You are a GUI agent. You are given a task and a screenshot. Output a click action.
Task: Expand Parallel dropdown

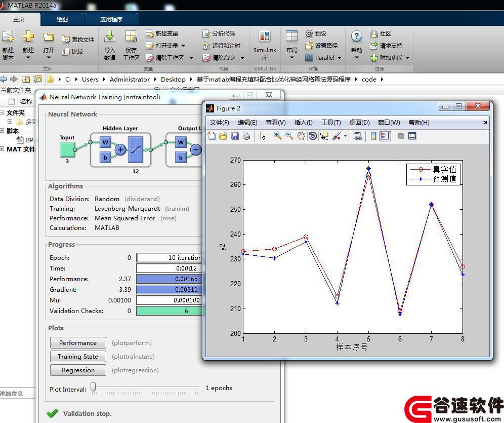pos(340,58)
